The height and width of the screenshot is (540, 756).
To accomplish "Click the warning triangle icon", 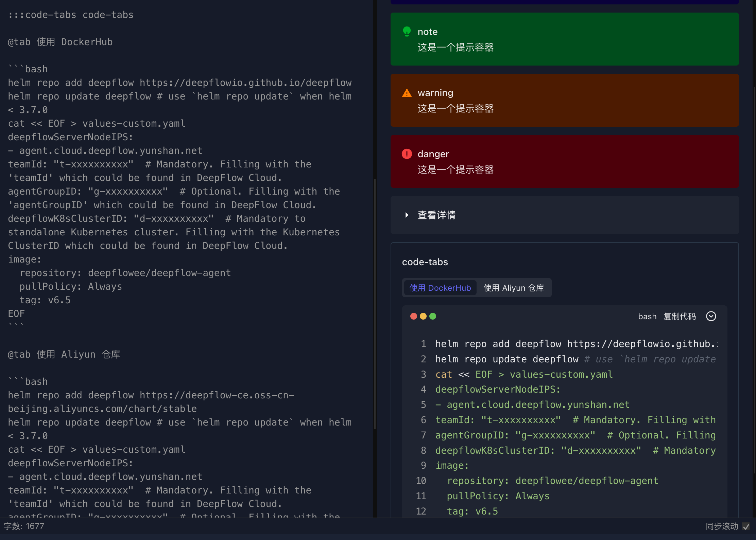I will [407, 93].
